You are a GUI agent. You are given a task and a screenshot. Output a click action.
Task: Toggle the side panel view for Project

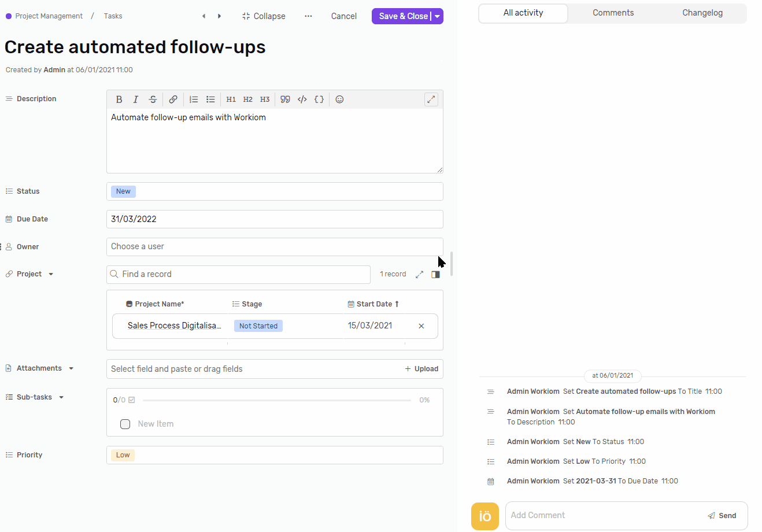pos(436,274)
